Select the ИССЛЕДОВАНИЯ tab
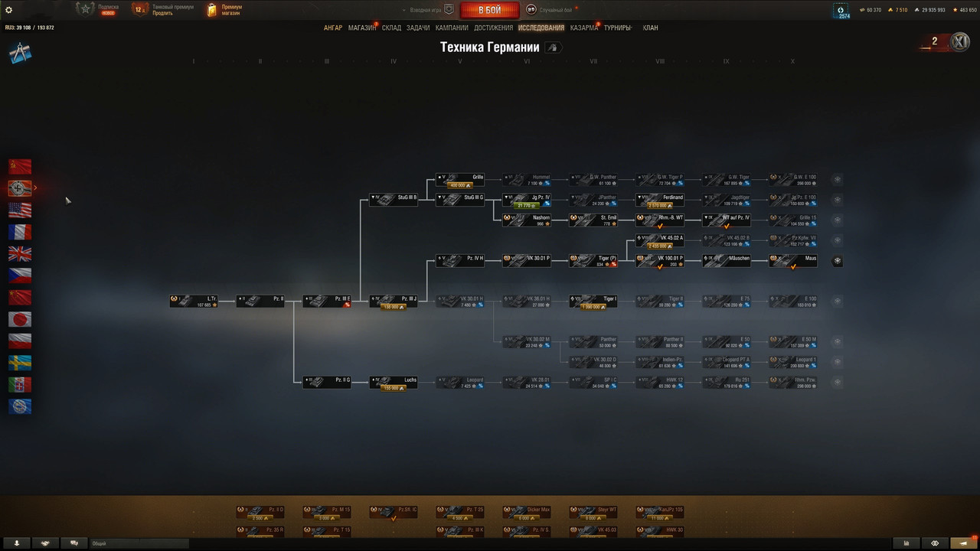980x551 pixels. [541, 28]
